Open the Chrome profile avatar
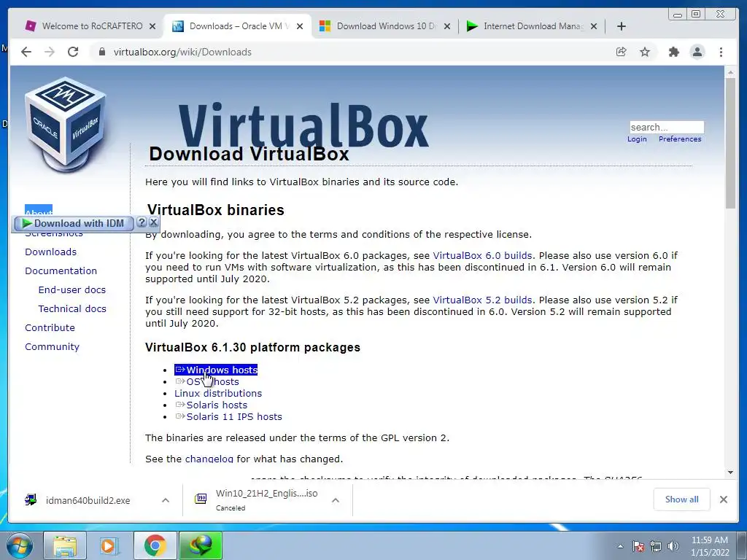The width and height of the screenshot is (747, 560). 697,52
